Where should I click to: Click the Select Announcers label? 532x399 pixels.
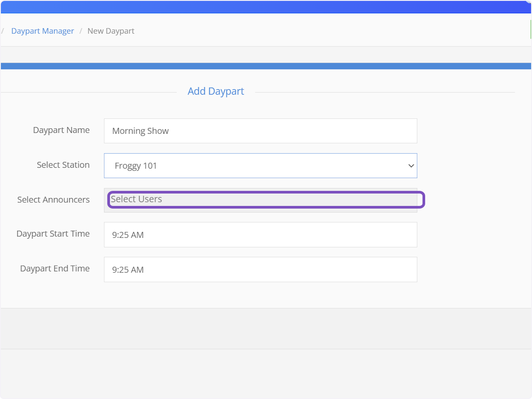pos(53,200)
